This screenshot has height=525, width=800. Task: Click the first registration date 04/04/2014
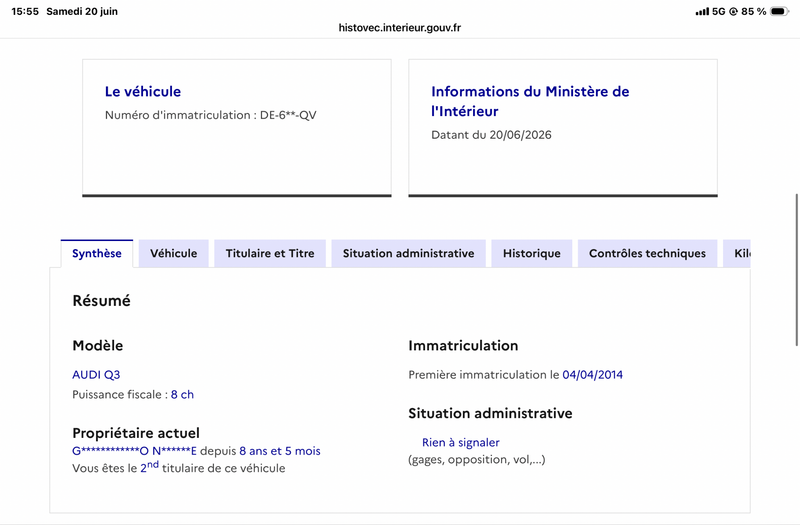(x=592, y=374)
